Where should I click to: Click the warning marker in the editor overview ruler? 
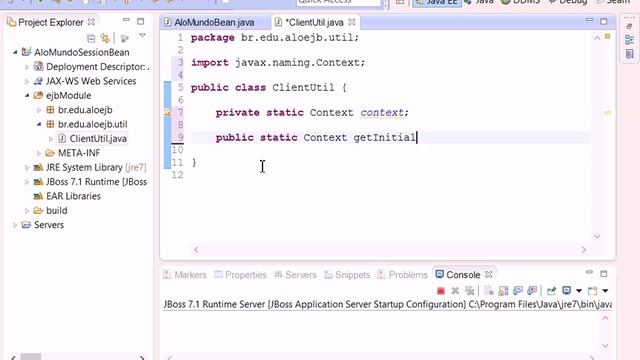[x=608, y=112]
